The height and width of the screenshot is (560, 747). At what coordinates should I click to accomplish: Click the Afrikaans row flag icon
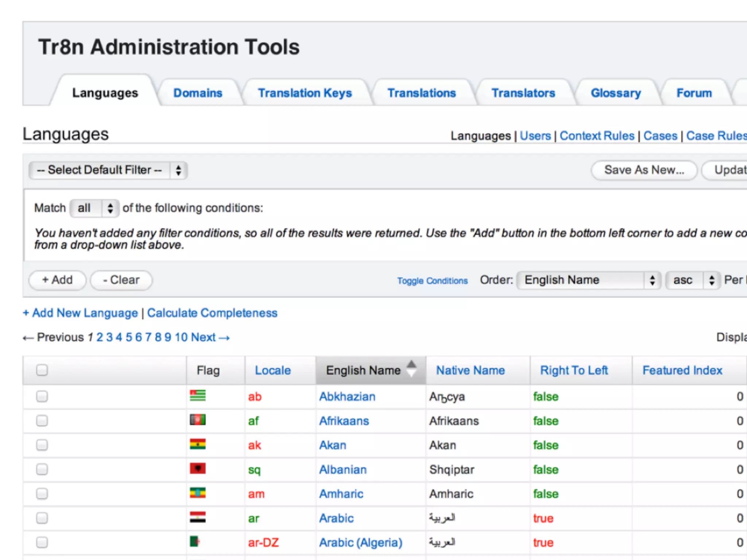198,420
